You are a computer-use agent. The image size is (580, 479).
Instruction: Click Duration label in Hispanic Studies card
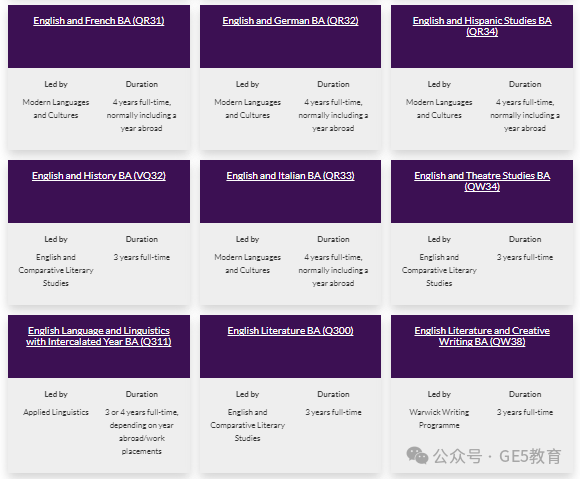525,84
